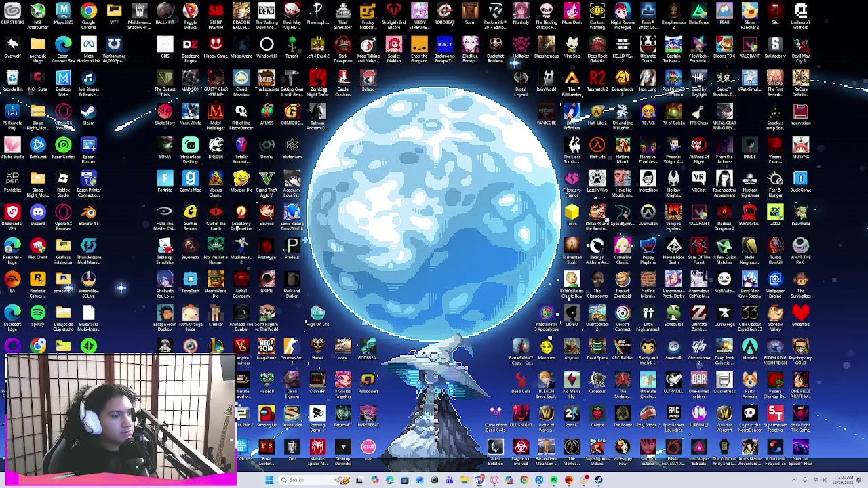Click the Razer Cortex icon

tap(63, 148)
